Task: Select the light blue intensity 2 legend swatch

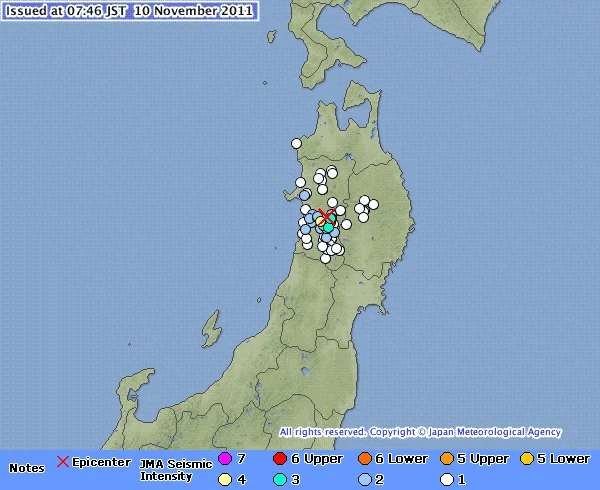Action: tap(365, 479)
